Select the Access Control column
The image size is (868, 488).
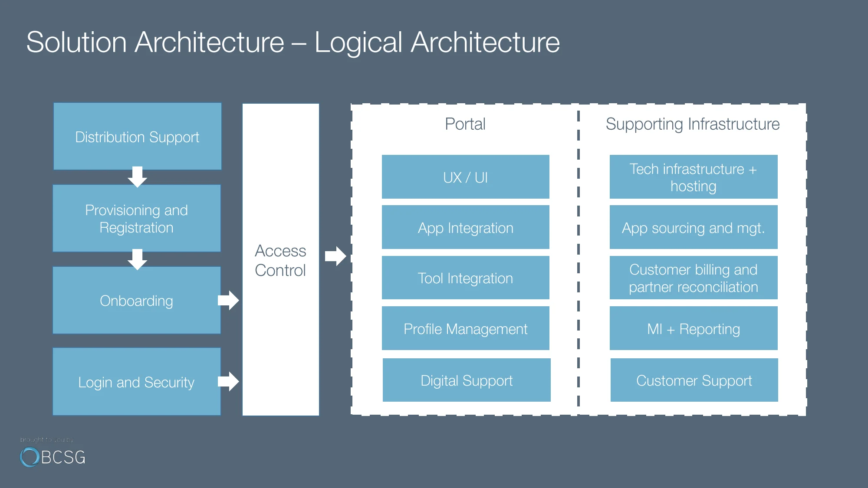point(280,260)
